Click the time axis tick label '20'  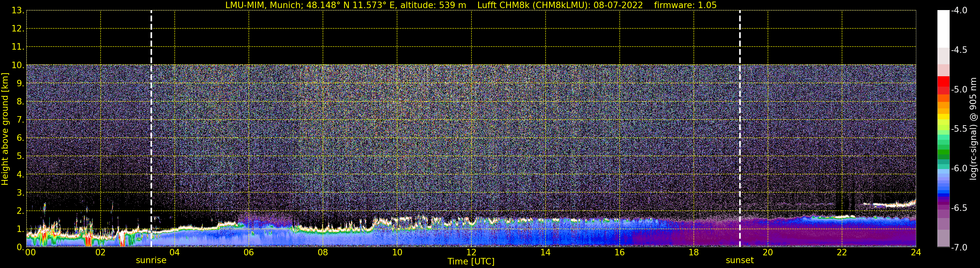coord(768,252)
